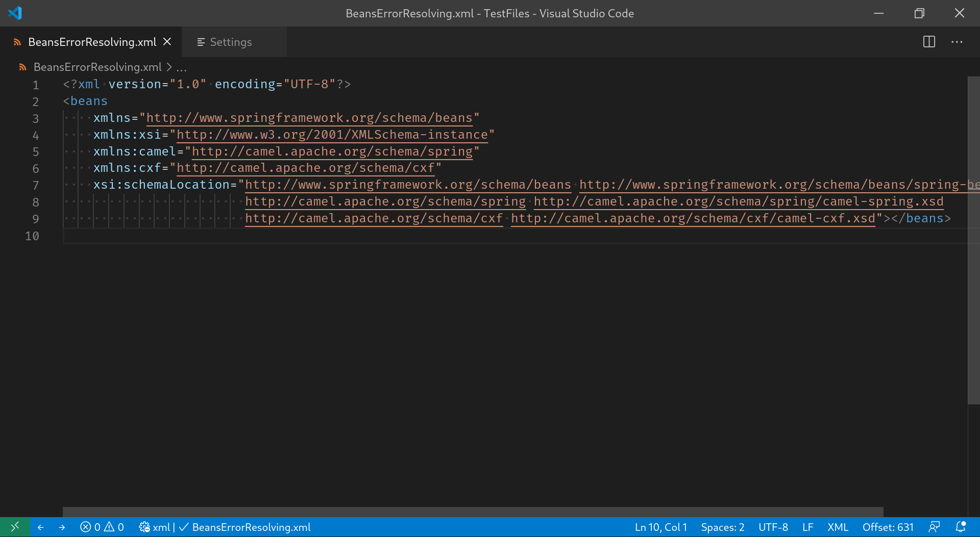
Task: Click the breadcrumb ellipsis symbol
Action: click(x=182, y=67)
